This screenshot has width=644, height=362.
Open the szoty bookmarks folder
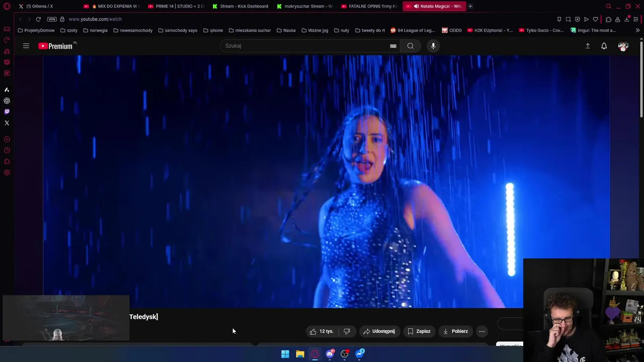click(x=69, y=30)
